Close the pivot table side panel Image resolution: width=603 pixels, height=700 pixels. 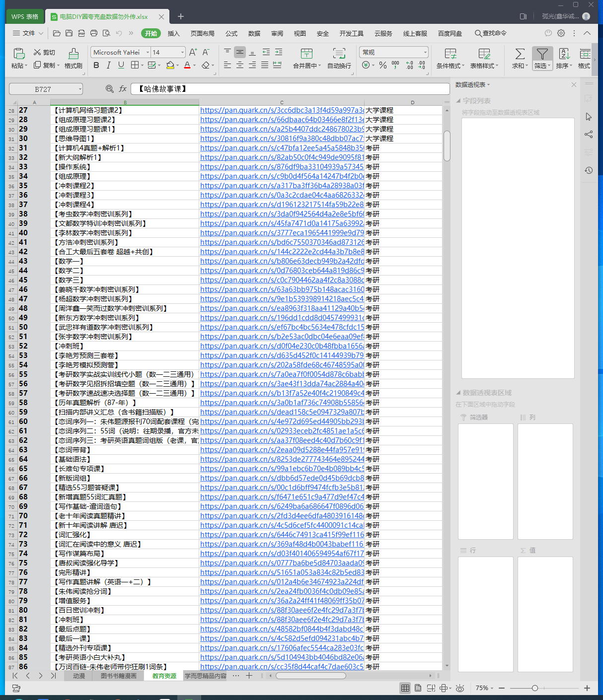coord(574,85)
